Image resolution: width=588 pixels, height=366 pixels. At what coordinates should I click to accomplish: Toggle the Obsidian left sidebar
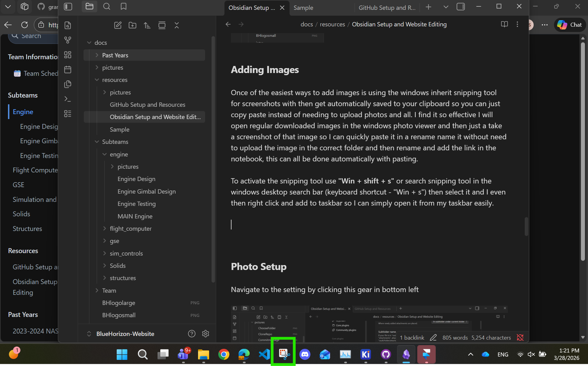[x=68, y=7]
